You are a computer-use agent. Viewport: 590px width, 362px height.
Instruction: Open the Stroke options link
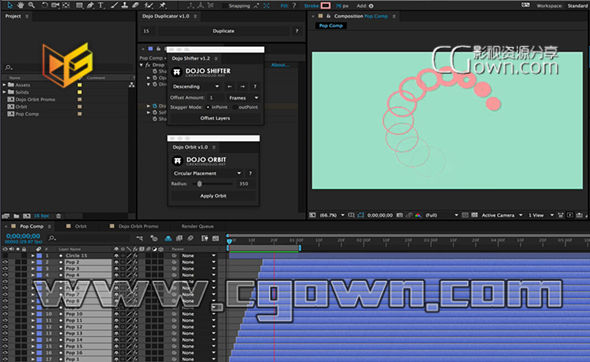[311, 6]
